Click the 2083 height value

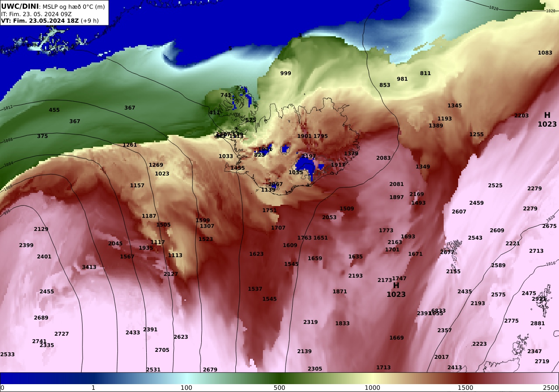pyautogui.click(x=383, y=158)
